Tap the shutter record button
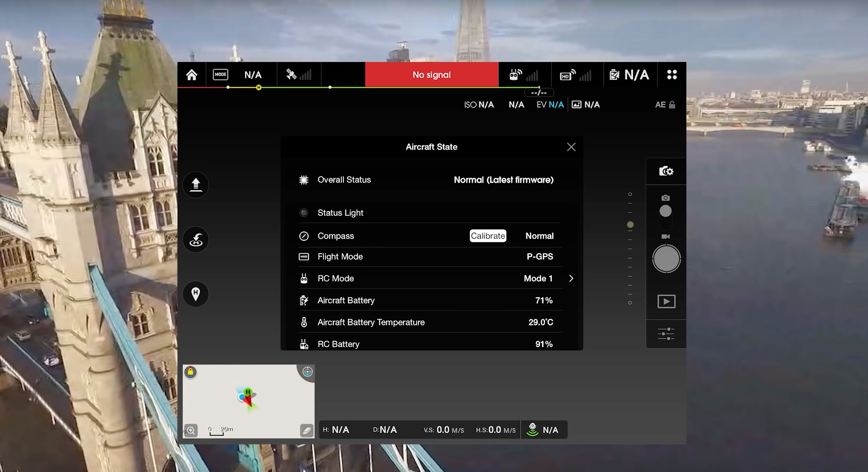 click(666, 259)
